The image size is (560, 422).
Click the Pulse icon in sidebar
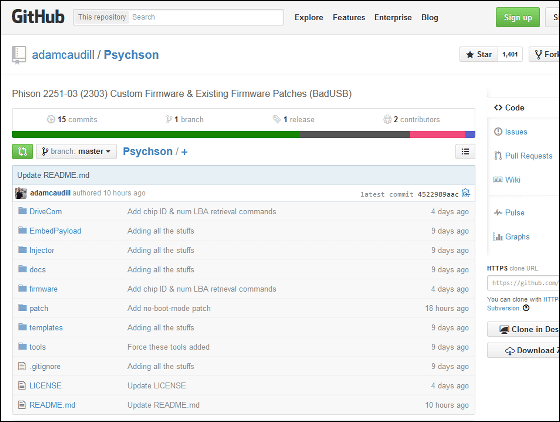(x=498, y=212)
